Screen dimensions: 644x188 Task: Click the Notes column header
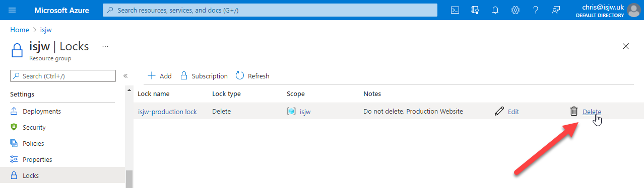point(372,93)
